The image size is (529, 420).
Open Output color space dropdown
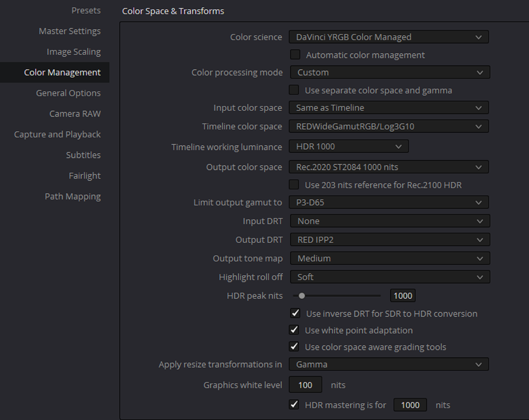(389, 167)
